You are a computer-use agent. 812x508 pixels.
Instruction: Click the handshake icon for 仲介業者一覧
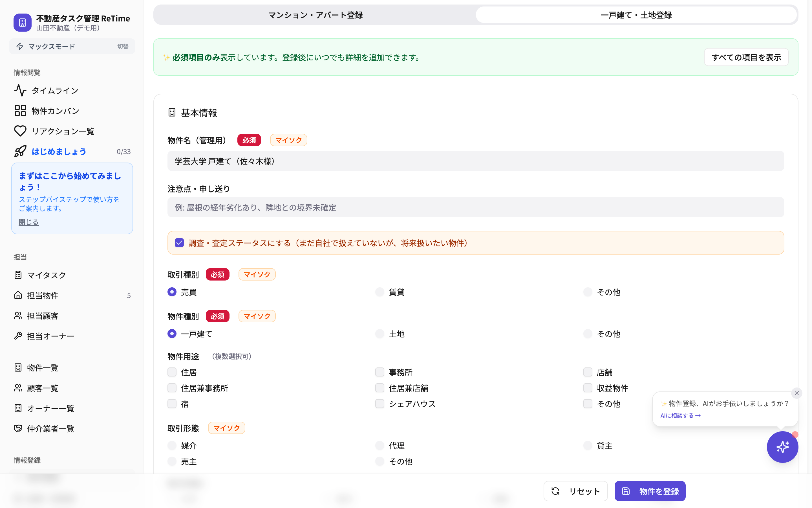tap(18, 428)
